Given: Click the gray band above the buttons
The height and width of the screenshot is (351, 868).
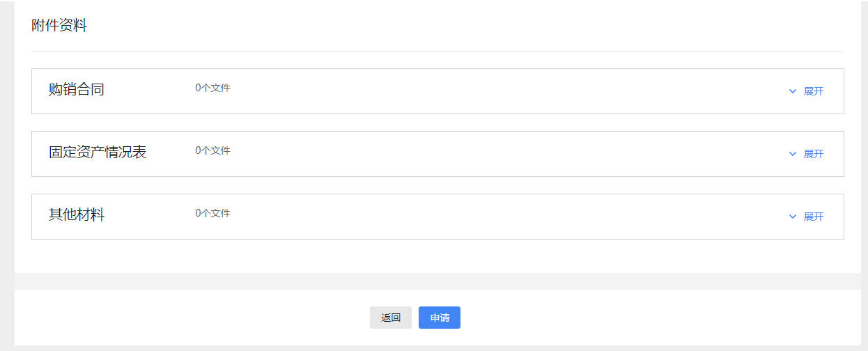Looking at the screenshot, I should [437, 281].
